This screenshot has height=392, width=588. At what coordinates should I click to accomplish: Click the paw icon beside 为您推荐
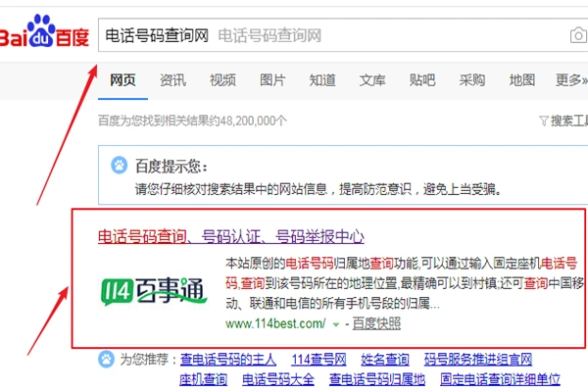[x=107, y=359]
